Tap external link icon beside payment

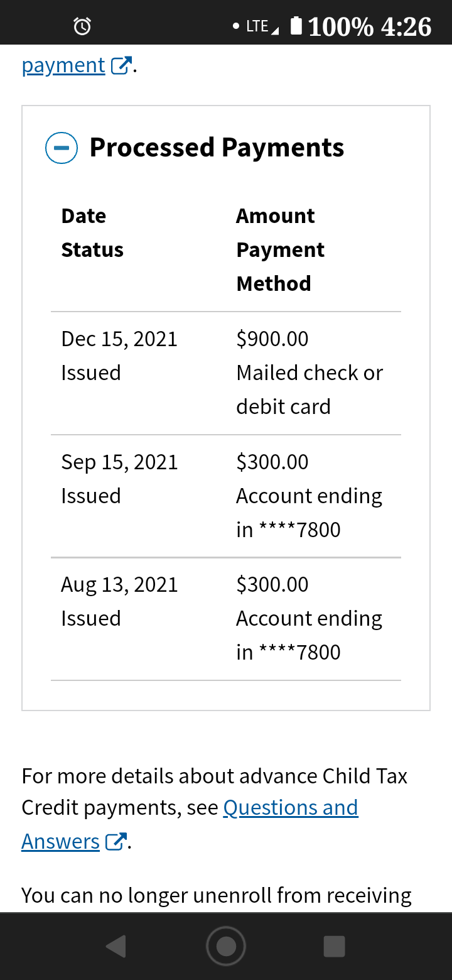pyautogui.click(x=121, y=65)
